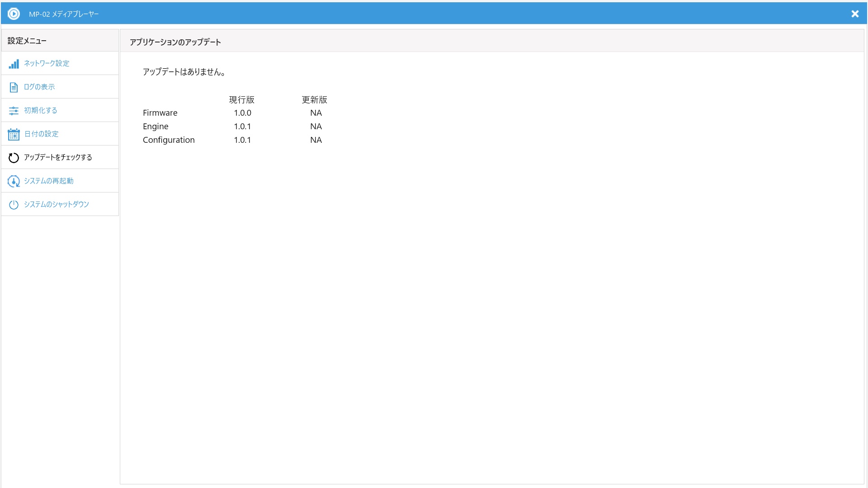Choose システムのシャットダウン option
This screenshot has height=488, width=868.
click(57, 205)
